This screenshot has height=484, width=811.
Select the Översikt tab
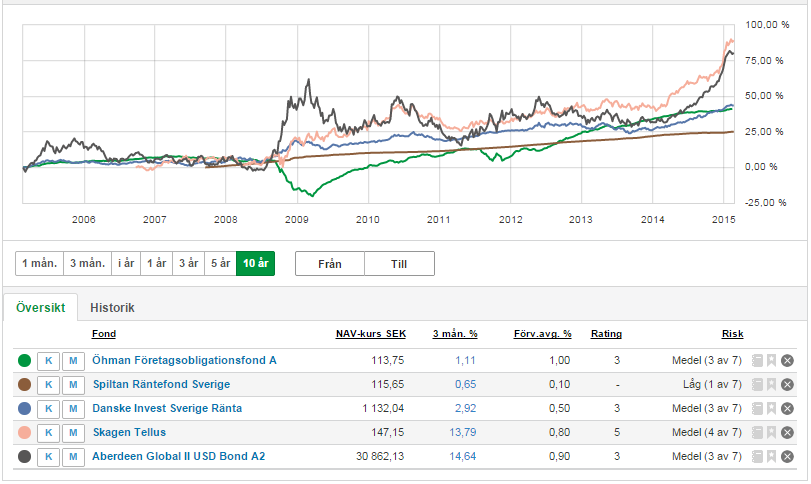coord(40,308)
